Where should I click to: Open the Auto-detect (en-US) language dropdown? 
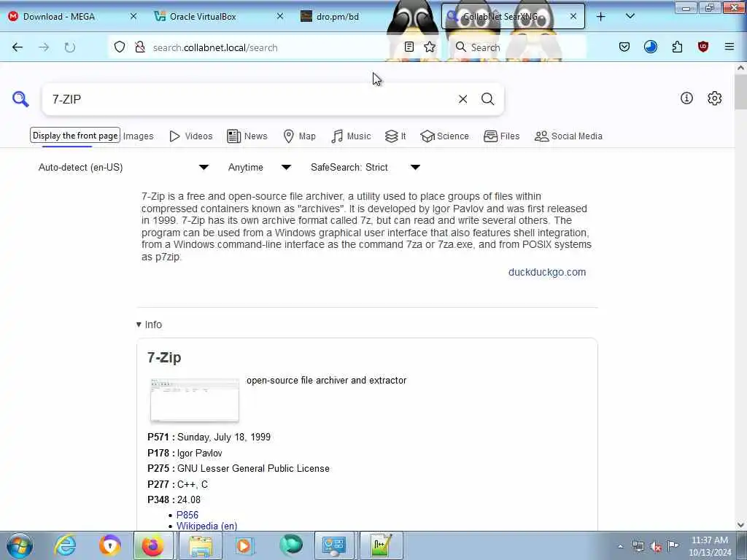pyautogui.click(x=123, y=167)
